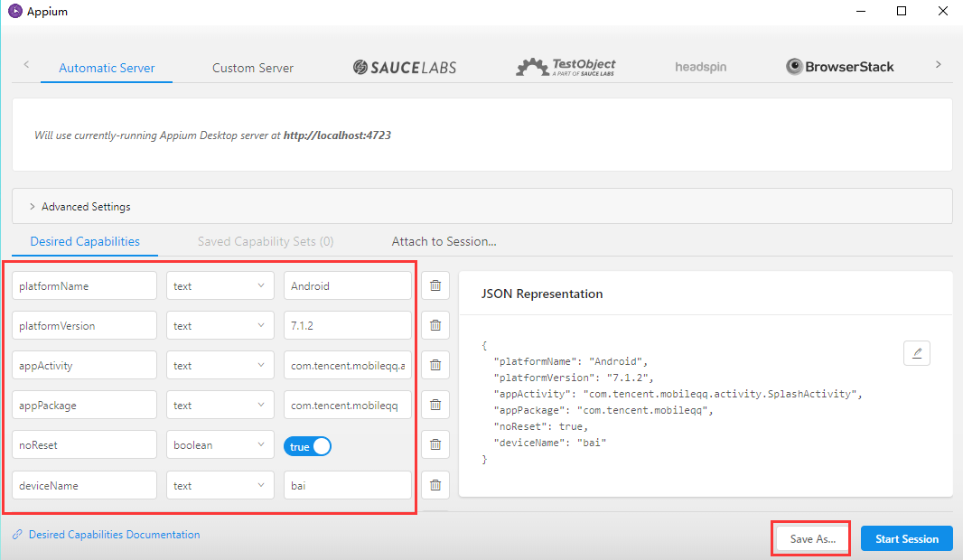Delete the noReset capability row
Viewport: 963px width, 560px height.
435,445
